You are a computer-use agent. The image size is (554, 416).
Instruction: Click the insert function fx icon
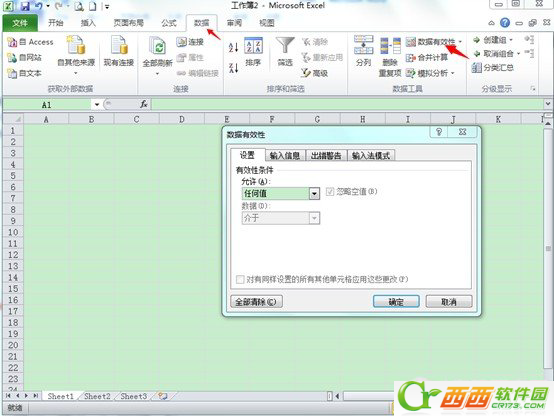[x=144, y=104]
